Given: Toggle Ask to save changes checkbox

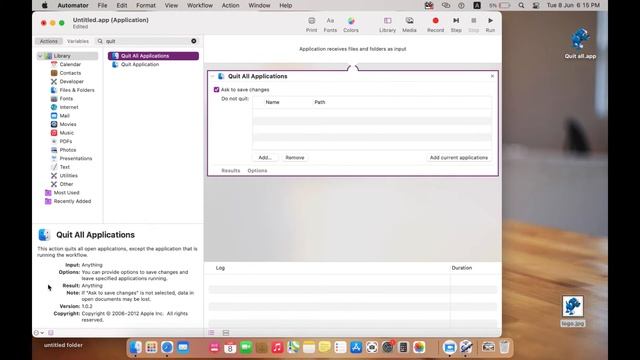Looking at the screenshot, I should [x=216, y=90].
